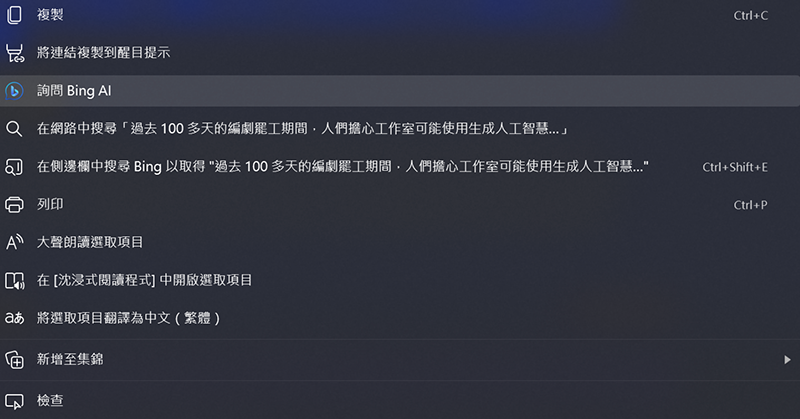The width and height of the screenshot is (800, 419).
Task: Click the Bing AI logo icon
Action: click(14, 91)
